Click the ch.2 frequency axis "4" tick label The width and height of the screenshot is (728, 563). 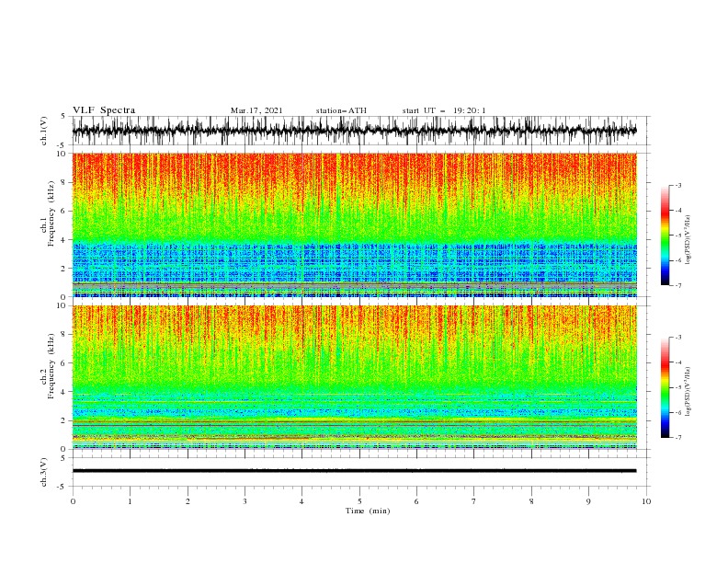(63, 392)
